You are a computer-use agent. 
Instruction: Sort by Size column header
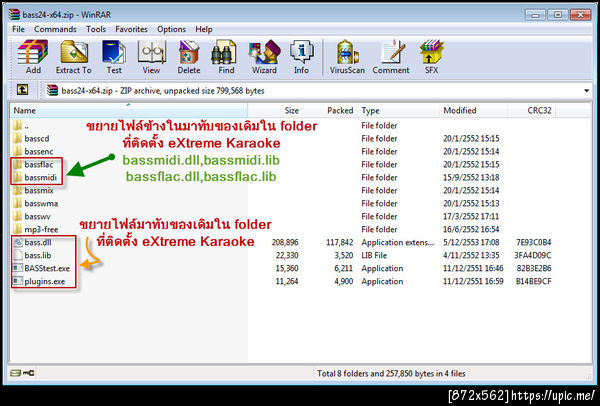tap(275, 111)
